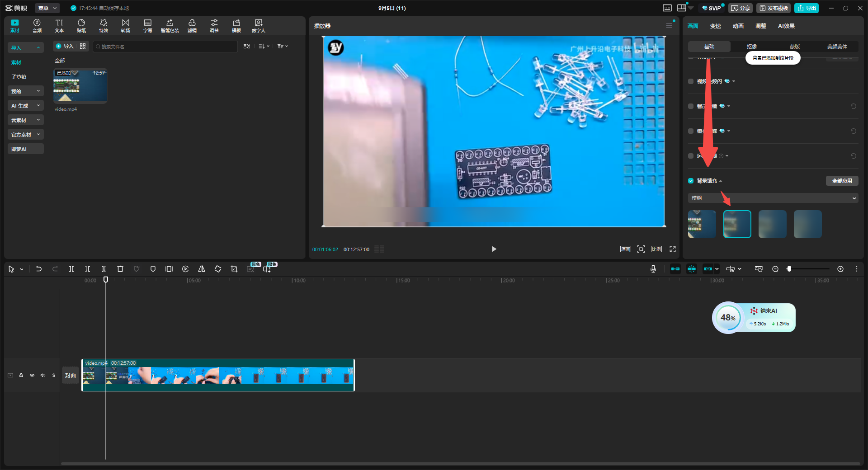Reset 智能运镜 with its circular arrow
This screenshot has height=470, width=868.
pyautogui.click(x=854, y=106)
